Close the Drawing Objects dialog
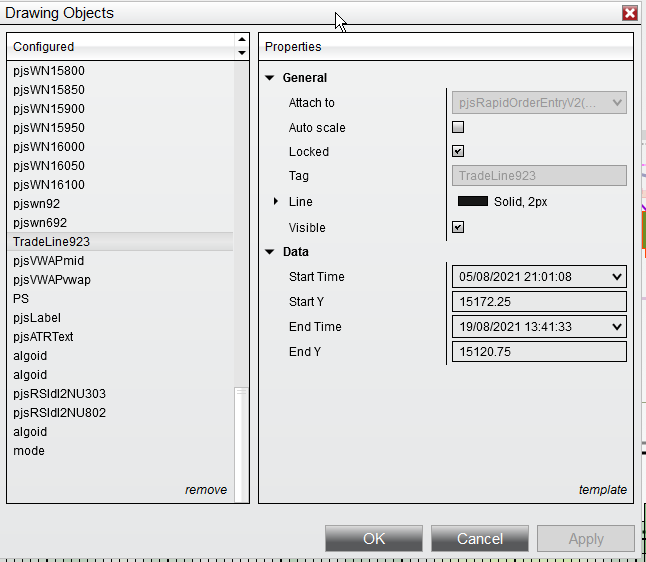646x562 pixels. click(630, 13)
